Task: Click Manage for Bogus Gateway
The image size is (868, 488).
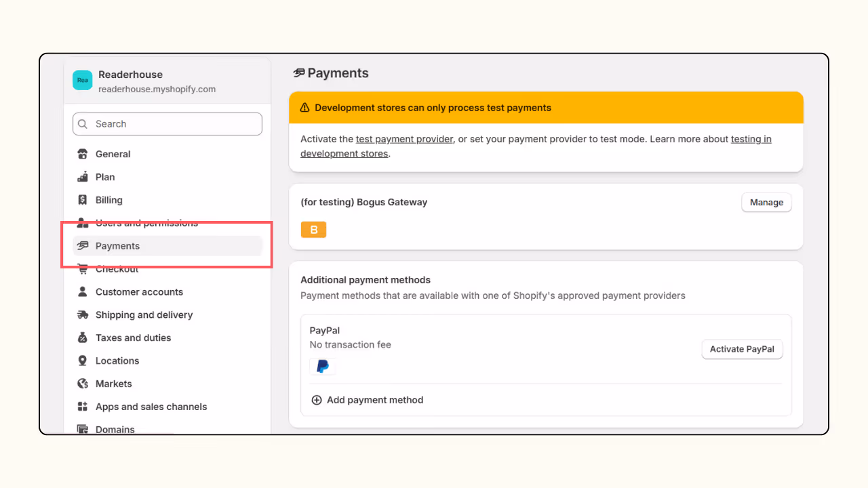Action: [x=766, y=202]
